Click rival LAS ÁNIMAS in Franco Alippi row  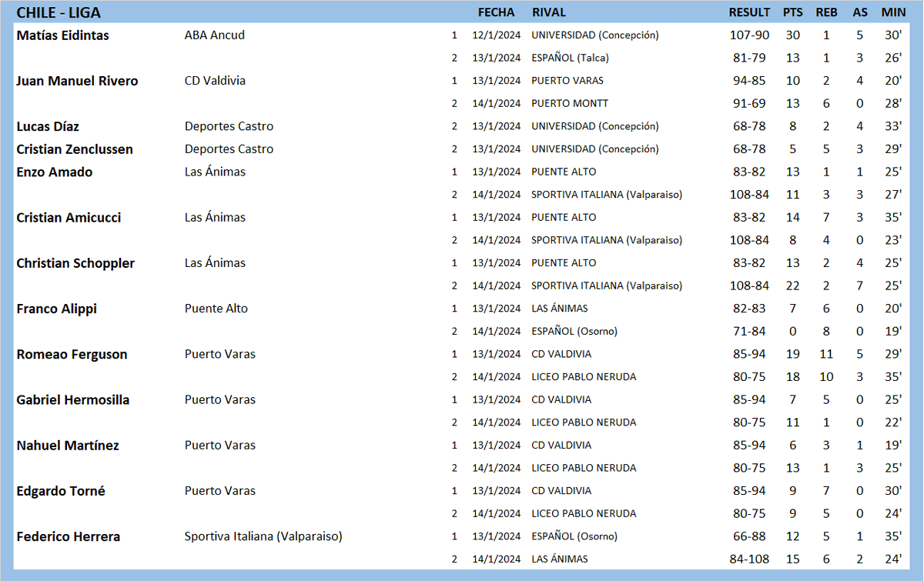(x=560, y=309)
